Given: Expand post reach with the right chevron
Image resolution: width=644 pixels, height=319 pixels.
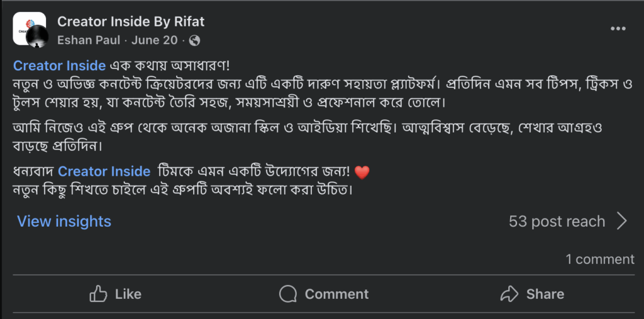Looking at the screenshot, I should click(x=621, y=221).
